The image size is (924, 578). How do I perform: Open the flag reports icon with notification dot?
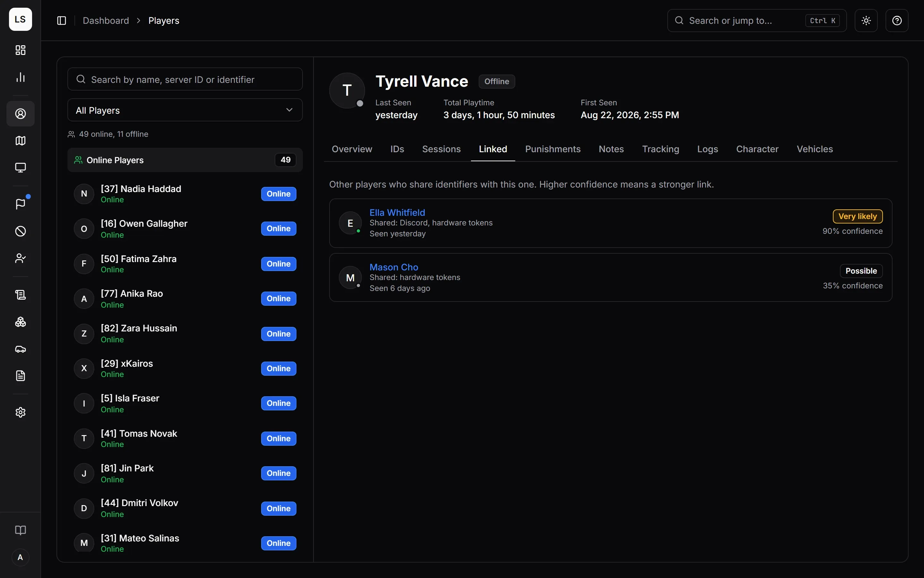tap(20, 204)
